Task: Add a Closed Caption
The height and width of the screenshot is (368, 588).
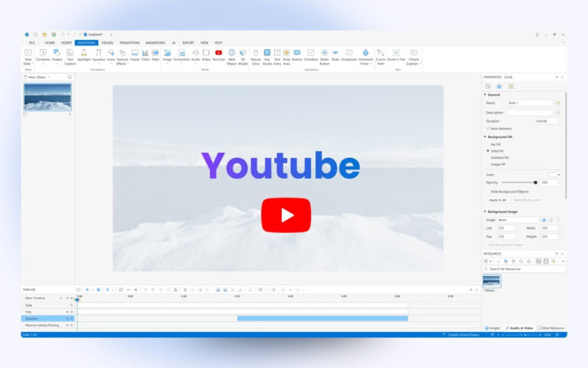Action: coord(413,57)
